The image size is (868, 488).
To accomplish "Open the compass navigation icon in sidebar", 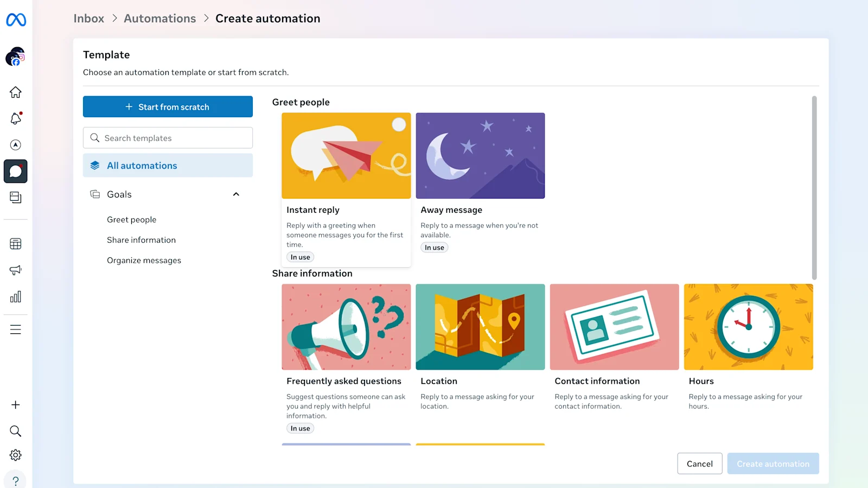I will (16, 145).
